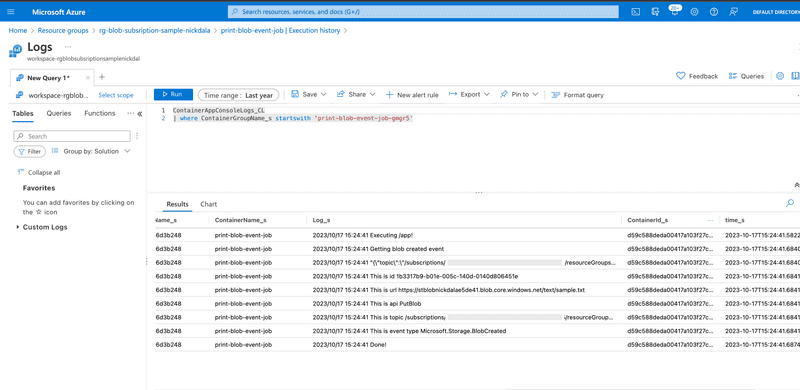Select the Results tab
Image resolution: width=800 pixels, height=390 pixels.
pos(178,204)
